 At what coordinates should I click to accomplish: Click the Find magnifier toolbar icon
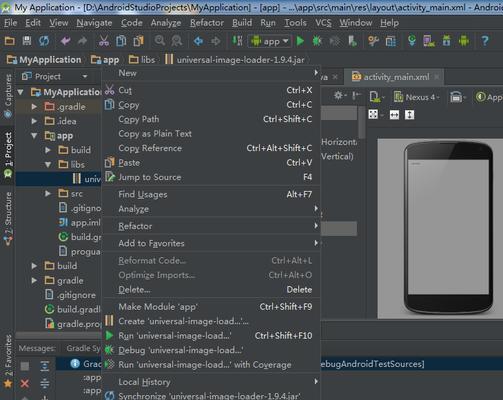click(160, 41)
